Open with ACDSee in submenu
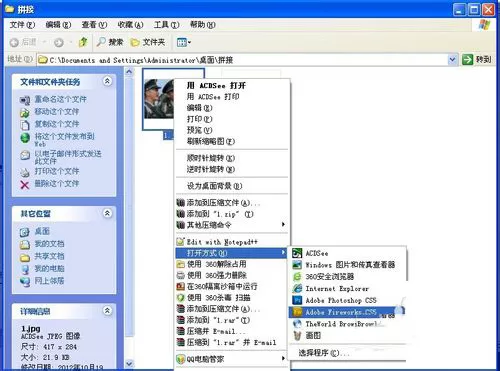Viewport: 500px width, 371px height. [x=347, y=253]
